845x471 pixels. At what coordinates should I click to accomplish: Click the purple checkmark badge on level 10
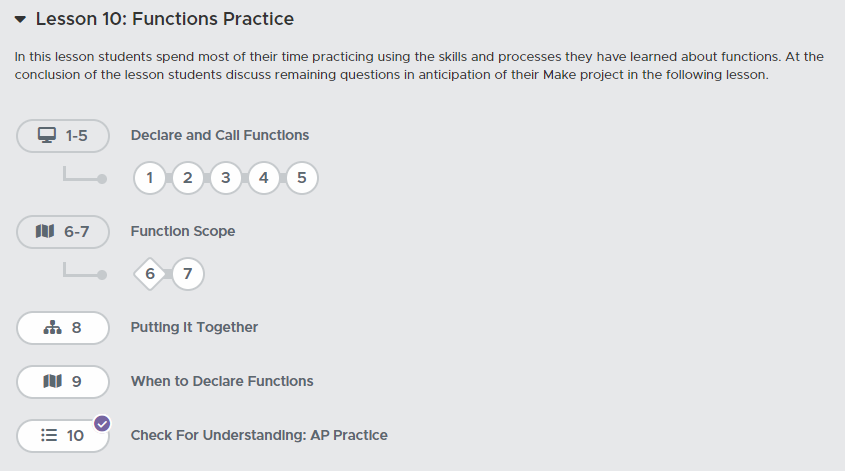101,423
